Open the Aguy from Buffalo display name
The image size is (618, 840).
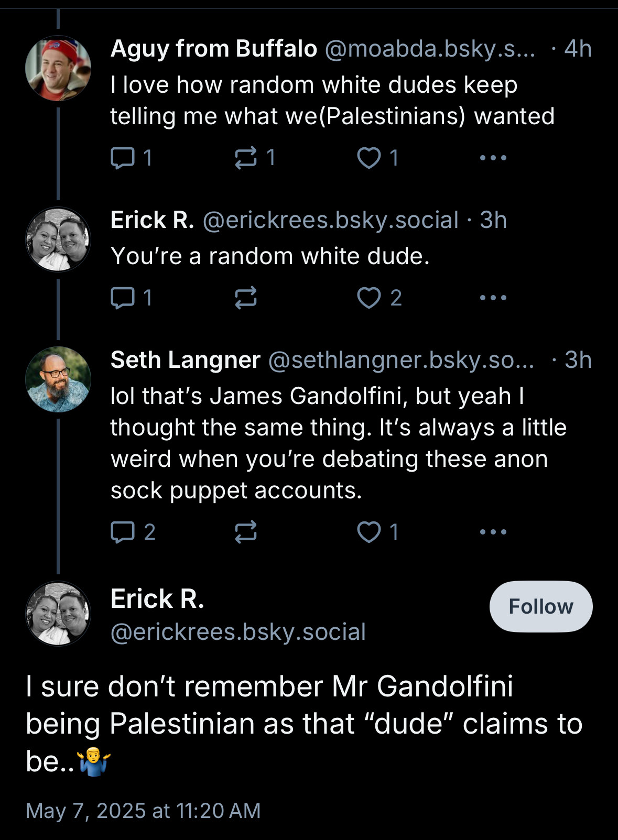[x=214, y=49]
